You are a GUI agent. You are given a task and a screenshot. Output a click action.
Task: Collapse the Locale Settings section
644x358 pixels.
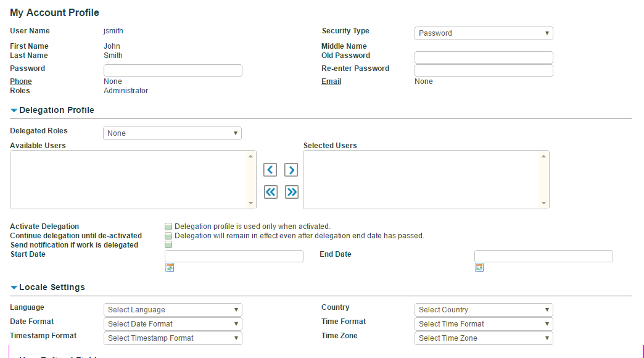tap(14, 288)
